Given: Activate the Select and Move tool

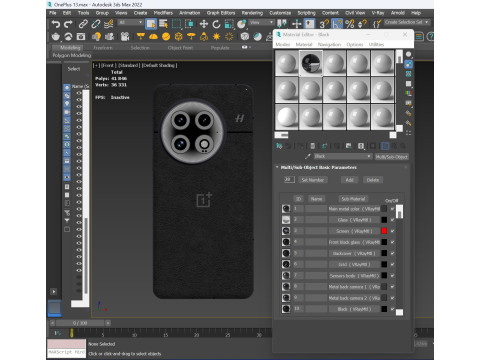Looking at the screenshot, I should pyautogui.click(x=204, y=24).
